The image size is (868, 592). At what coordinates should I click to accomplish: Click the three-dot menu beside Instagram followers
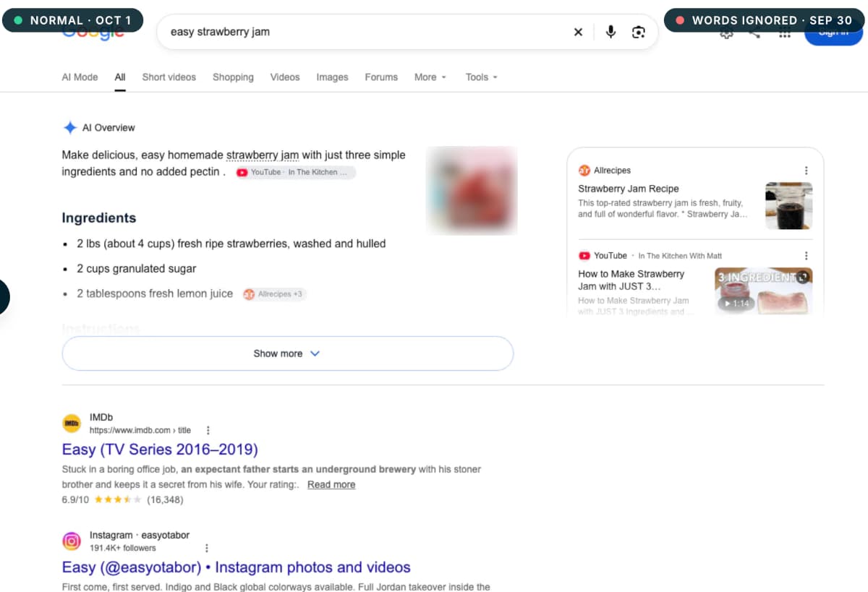coord(207,548)
